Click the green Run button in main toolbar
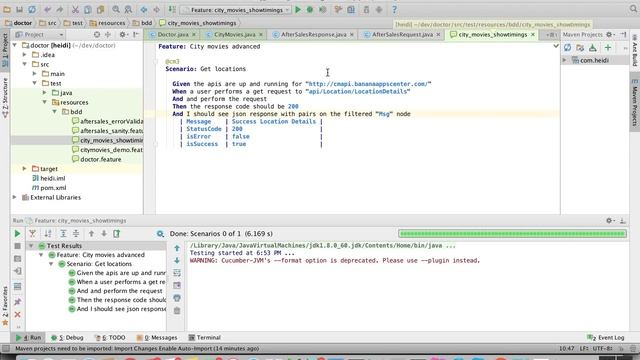Image resolution: width=640 pixels, height=360 pixels. pos(298,9)
